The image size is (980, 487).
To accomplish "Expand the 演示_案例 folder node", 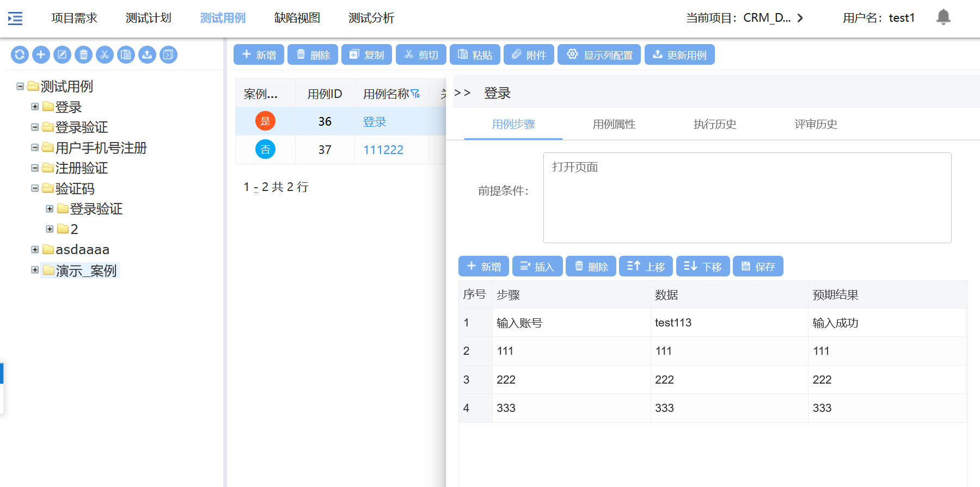I will [35, 270].
